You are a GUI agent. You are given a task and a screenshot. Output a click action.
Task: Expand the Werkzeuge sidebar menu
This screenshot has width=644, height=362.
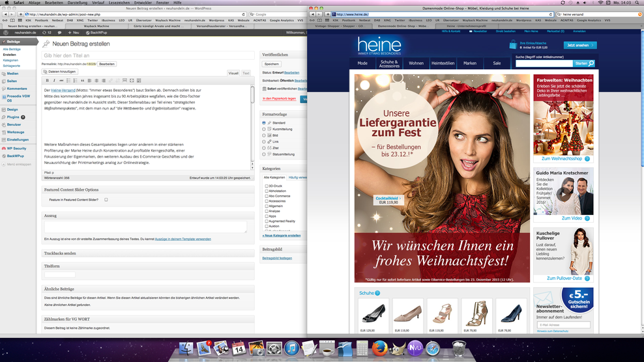[18, 132]
